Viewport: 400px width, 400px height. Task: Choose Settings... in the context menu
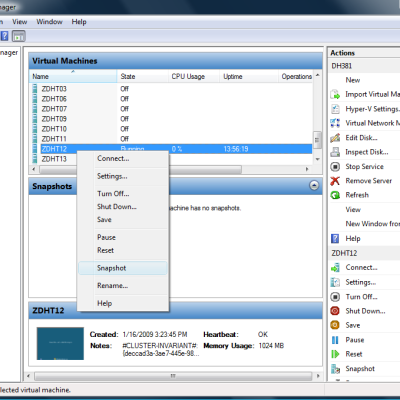[x=123, y=176]
